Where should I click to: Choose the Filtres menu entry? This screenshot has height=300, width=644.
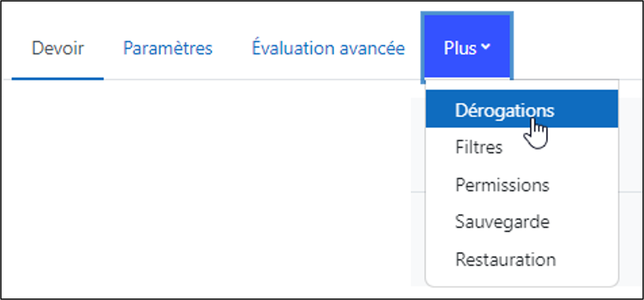479,147
